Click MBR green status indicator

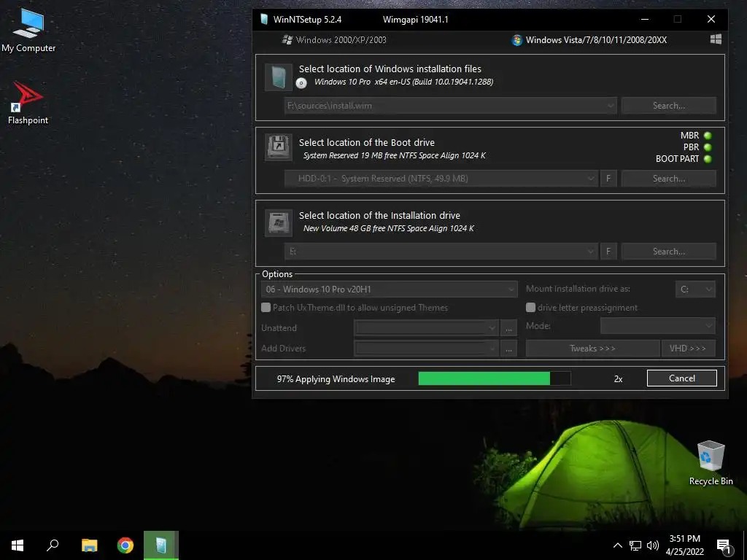[708, 136]
